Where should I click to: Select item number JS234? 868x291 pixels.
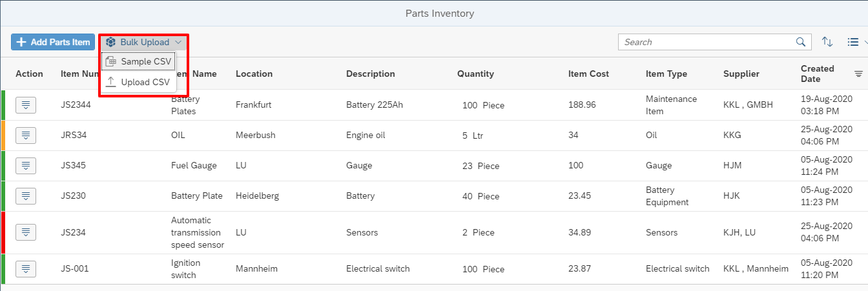tap(73, 232)
